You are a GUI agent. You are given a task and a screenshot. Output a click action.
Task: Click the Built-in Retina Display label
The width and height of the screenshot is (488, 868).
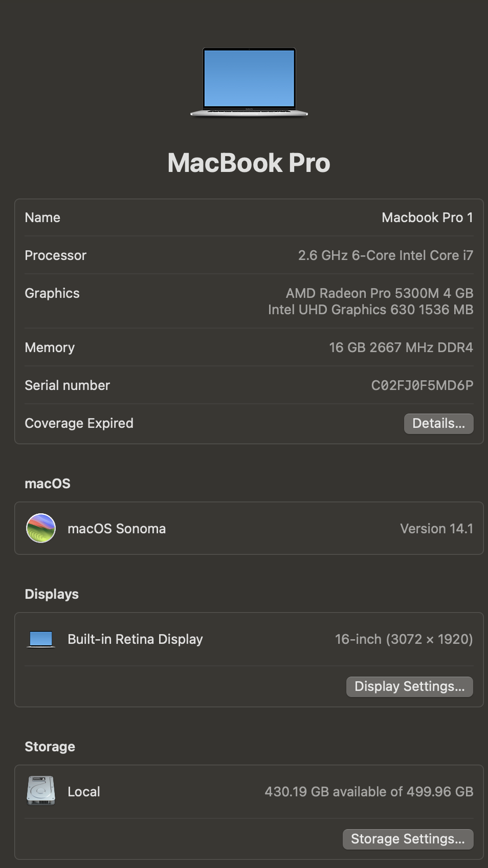[135, 639]
